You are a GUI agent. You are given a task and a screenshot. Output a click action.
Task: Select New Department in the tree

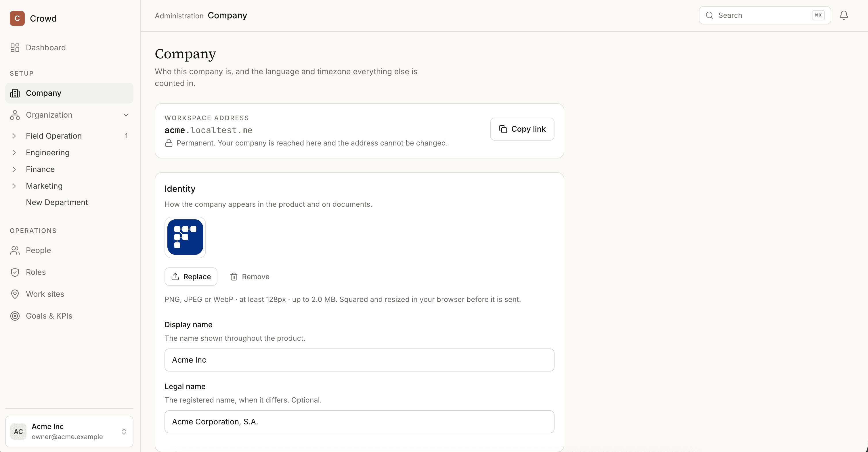pyautogui.click(x=57, y=202)
